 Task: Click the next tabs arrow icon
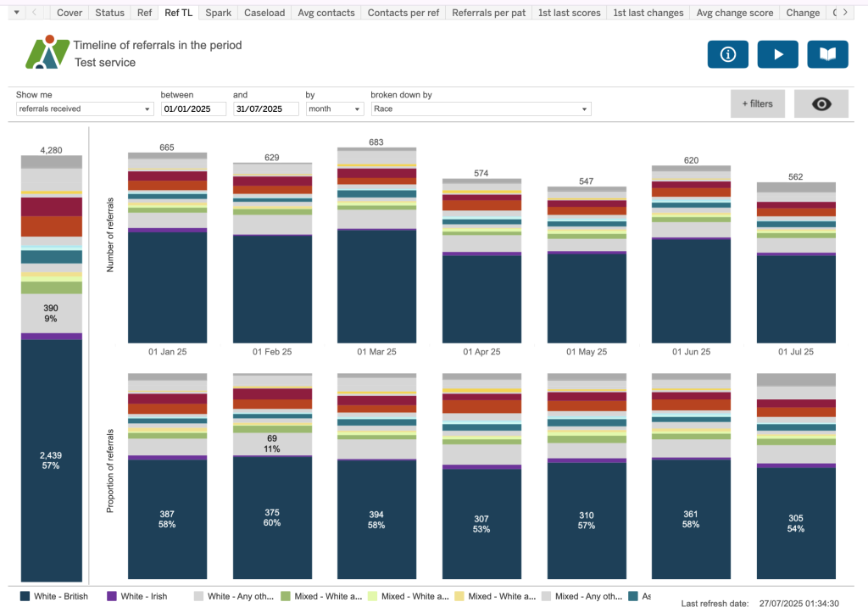tap(845, 13)
